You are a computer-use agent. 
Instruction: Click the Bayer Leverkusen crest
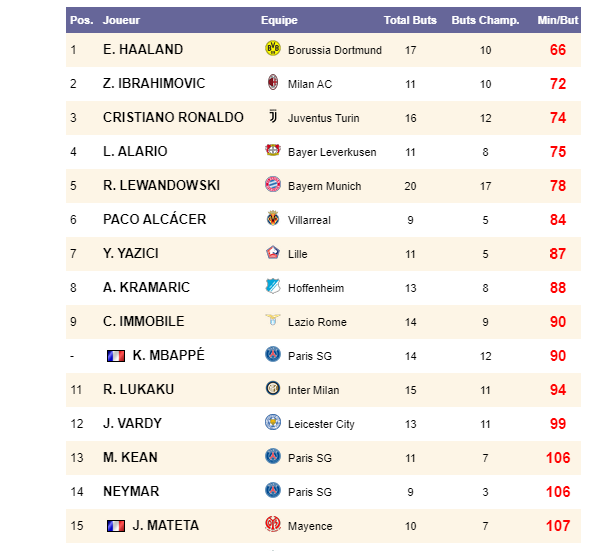tap(272, 151)
